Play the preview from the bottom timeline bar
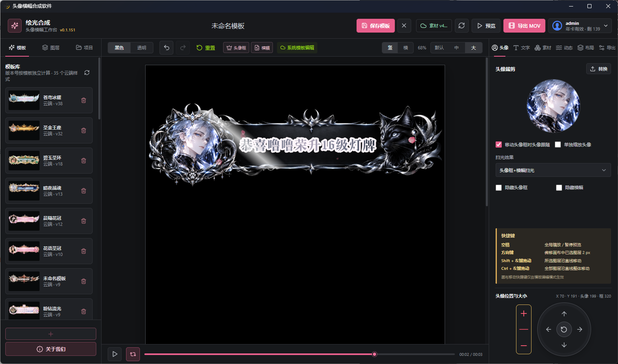The image size is (618, 364). click(x=115, y=354)
